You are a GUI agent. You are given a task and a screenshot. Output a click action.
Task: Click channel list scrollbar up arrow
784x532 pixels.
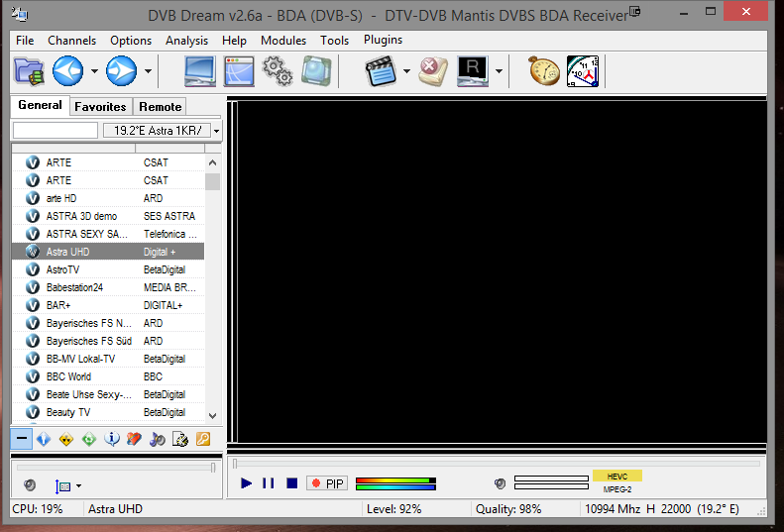(x=212, y=162)
